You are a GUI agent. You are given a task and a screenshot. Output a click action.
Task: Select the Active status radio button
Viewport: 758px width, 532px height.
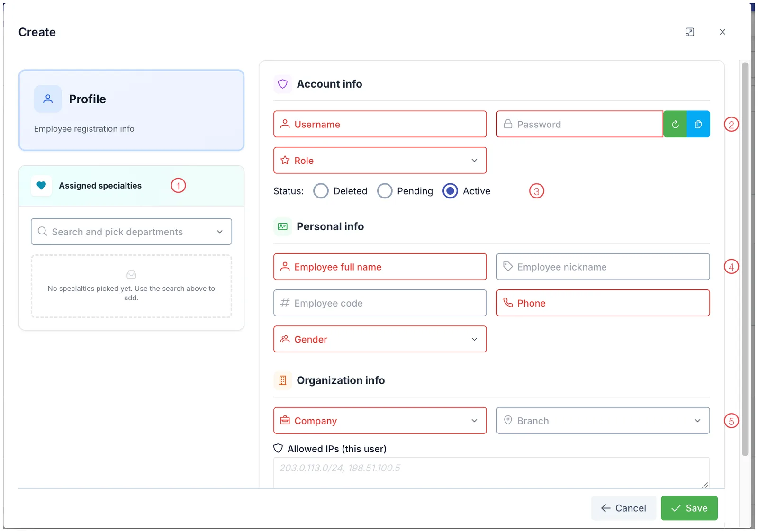[x=450, y=191]
